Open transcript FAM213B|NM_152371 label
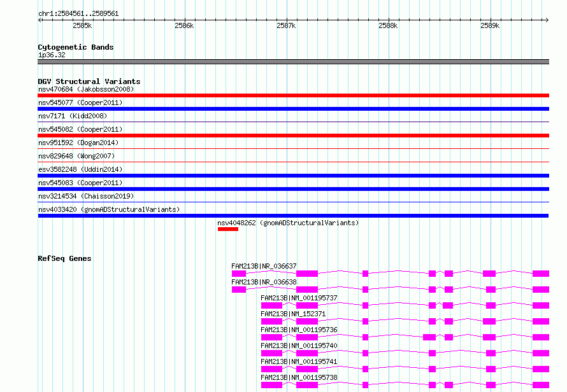The width and height of the screenshot is (567, 392). [x=293, y=314]
